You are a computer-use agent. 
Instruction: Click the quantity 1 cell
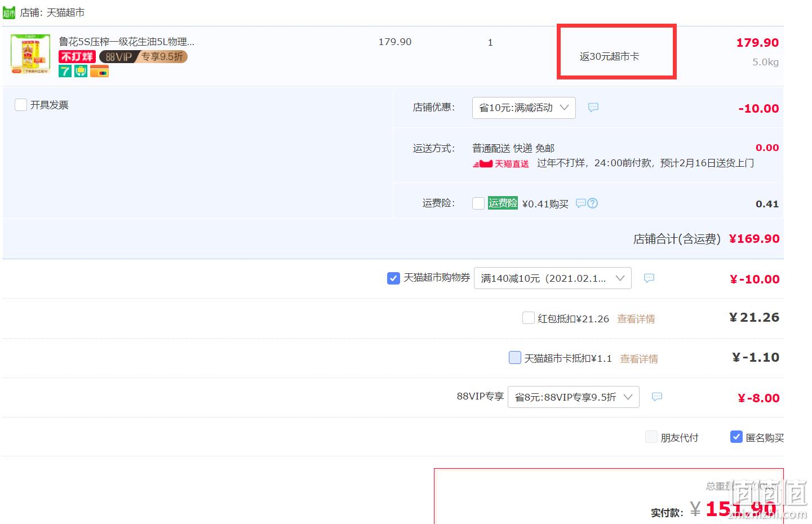coord(490,42)
